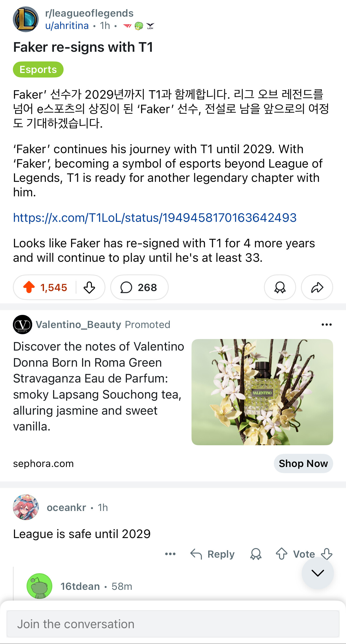Open more options on oceankr's comment
This screenshot has width=346, height=644.
pos(170,554)
